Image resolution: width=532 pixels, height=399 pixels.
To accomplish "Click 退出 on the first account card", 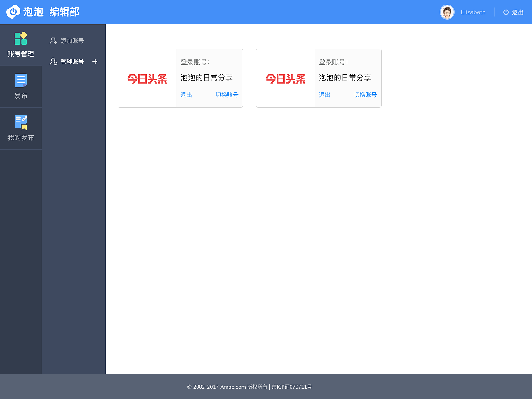I will click(x=186, y=95).
